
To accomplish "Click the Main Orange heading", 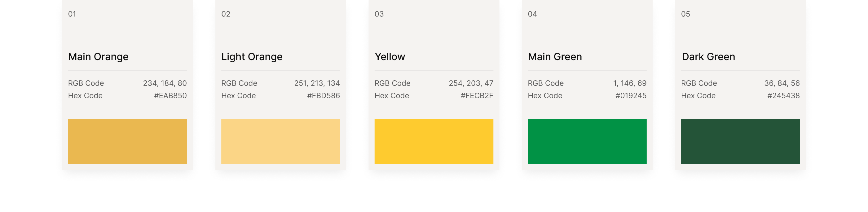I will point(98,57).
